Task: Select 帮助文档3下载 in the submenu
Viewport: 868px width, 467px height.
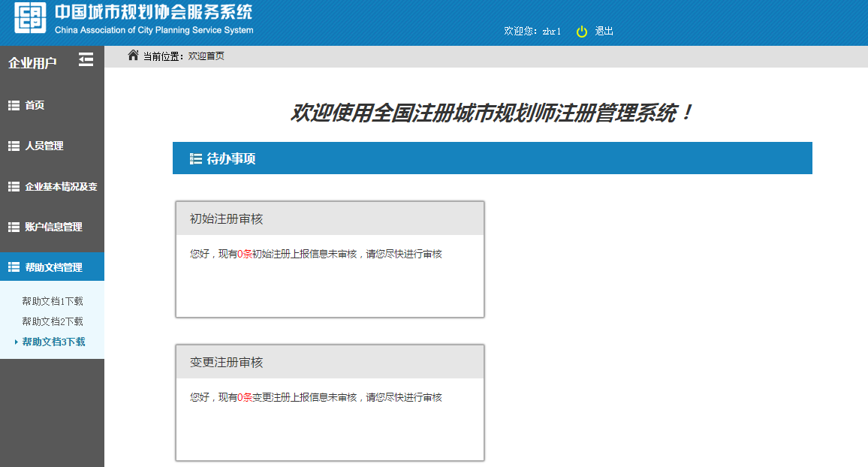Action: 53,342
